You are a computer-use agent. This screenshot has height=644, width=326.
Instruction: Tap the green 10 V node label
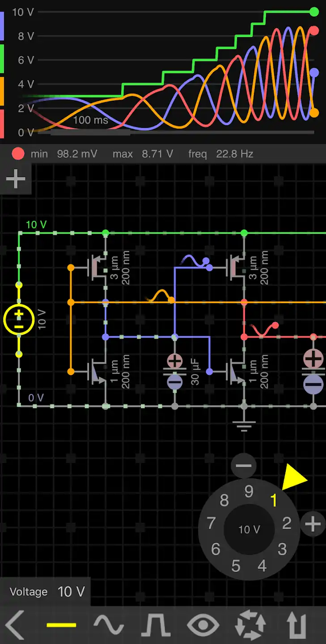[36, 225]
